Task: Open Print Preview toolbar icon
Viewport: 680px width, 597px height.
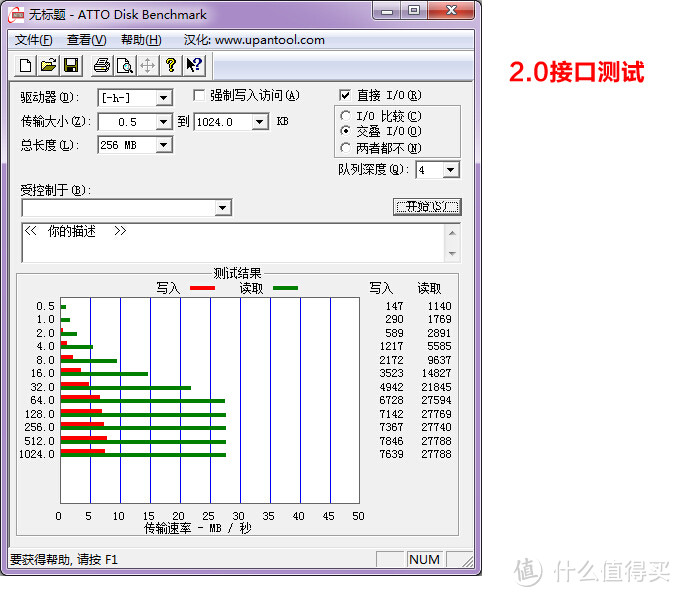Action: coord(125,65)
